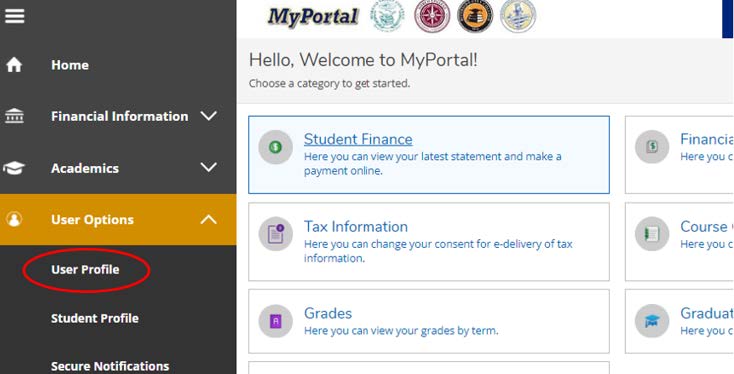Screen dimensions: 734x374
Task: Collapse the User Options chevron
Action: [209, 219]
